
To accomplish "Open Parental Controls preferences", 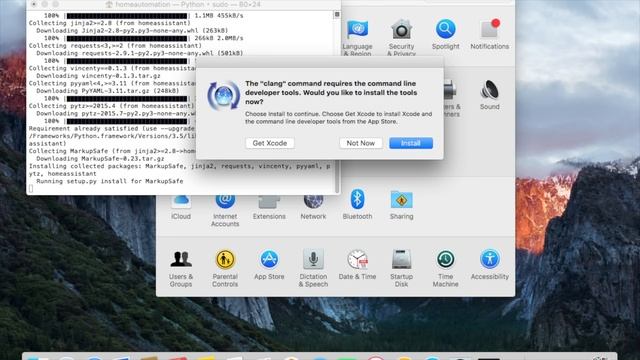I will tap(225, 269).
